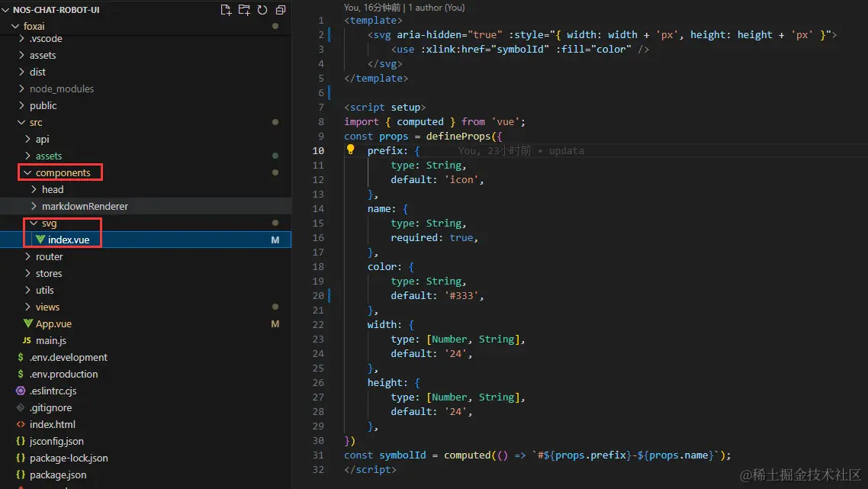This screenshot has width=868, height=489.
Task: Place cursor on 'defineProps' in line 9
Action: point(458,137)
